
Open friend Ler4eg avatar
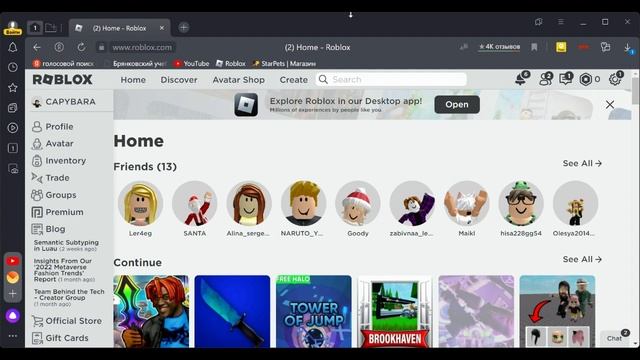coord(140,203)
